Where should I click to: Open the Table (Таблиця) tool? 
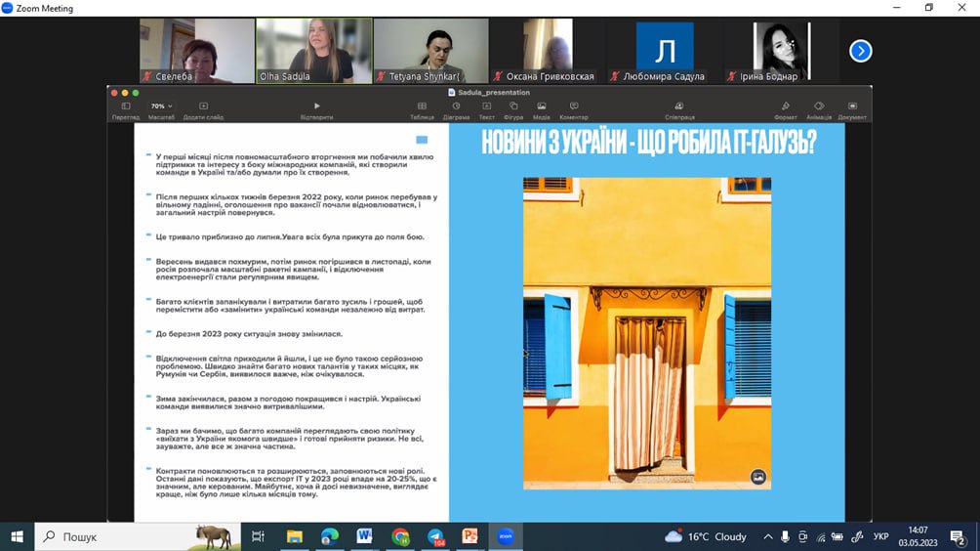pyautogui.click(x=422, y=106)
